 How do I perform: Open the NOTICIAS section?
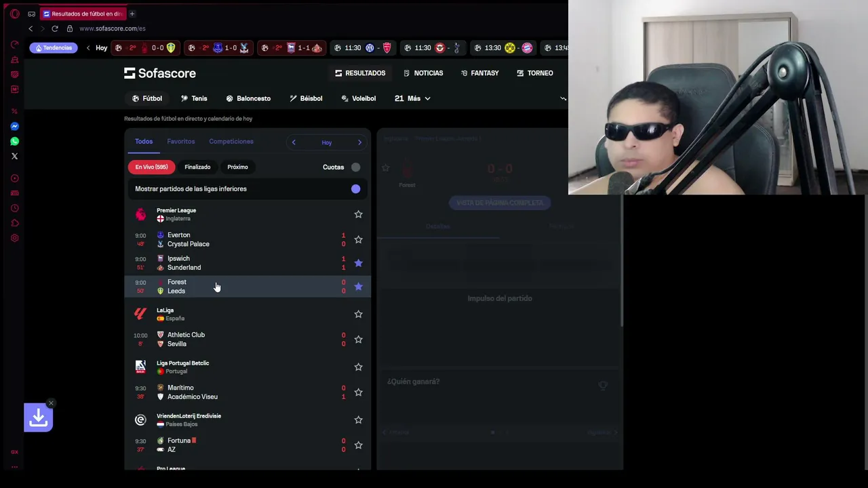click(423, 73)
